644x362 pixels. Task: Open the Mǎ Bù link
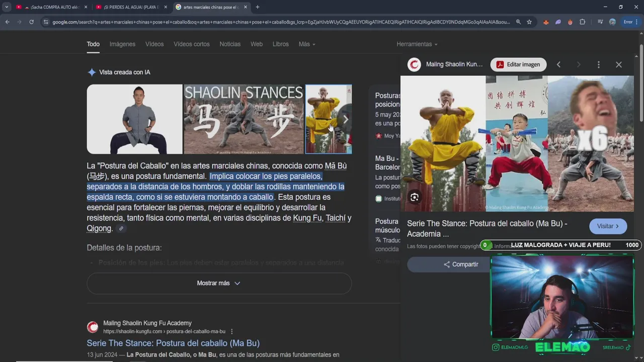pyautogui.click(x=336, y=166)
